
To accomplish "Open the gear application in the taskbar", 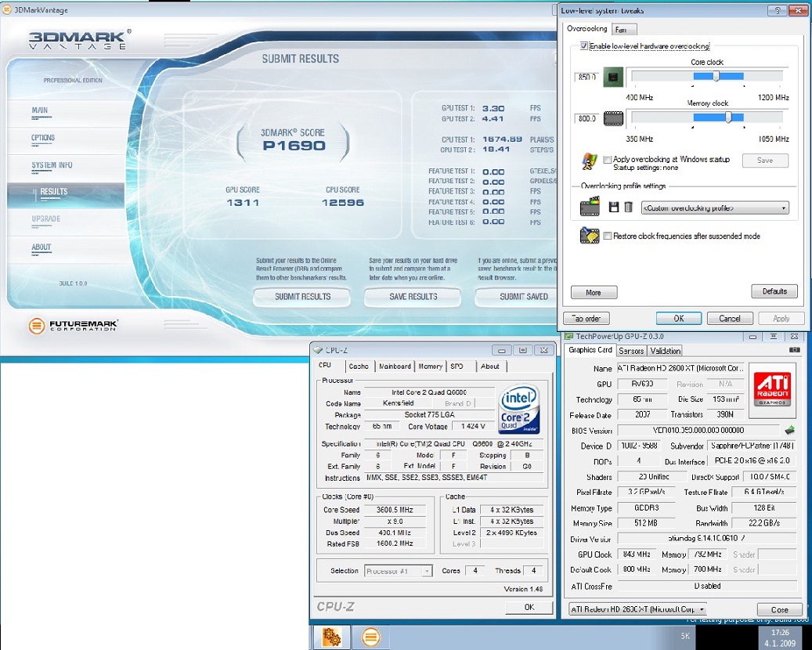I will [332, 637].
